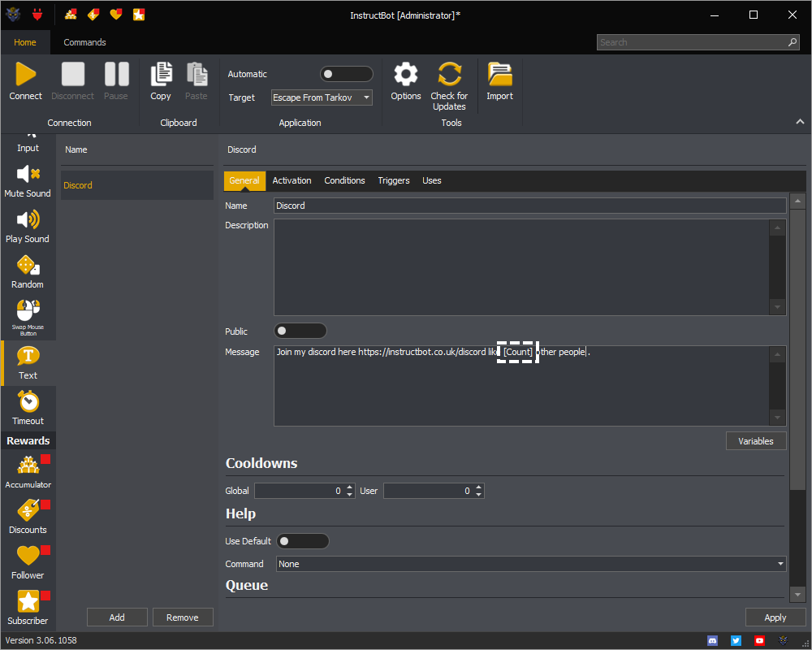Open YouTube link in status bar
Image resolution: width=812 pixels, height=650 pixels.
[x=759, y=641]
